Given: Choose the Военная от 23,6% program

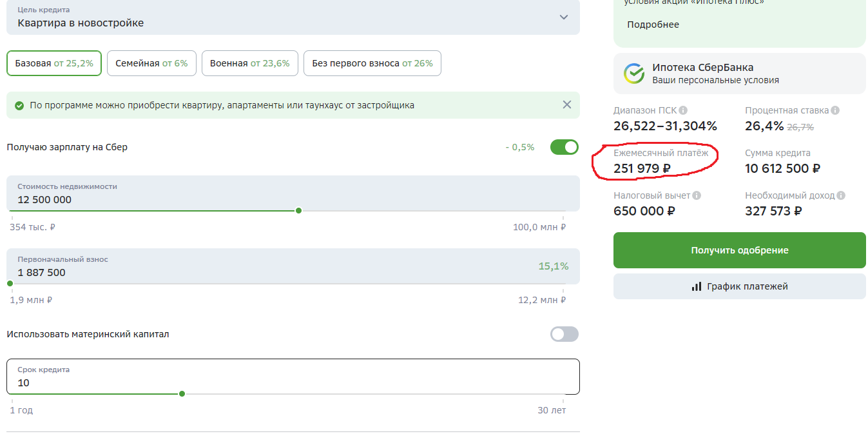Looking at the screenshot, I should (x=250, y=63).
